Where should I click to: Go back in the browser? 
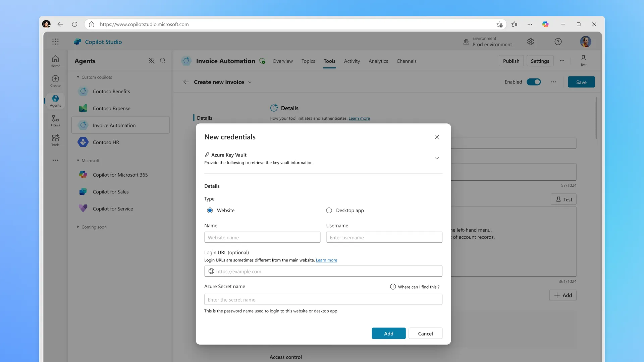(x=60, y=24)
